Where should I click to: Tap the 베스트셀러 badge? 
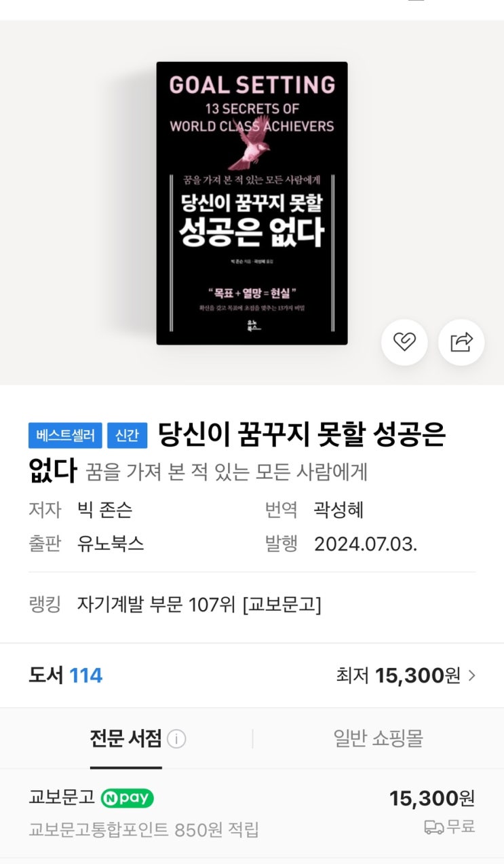tap(65, 436)
